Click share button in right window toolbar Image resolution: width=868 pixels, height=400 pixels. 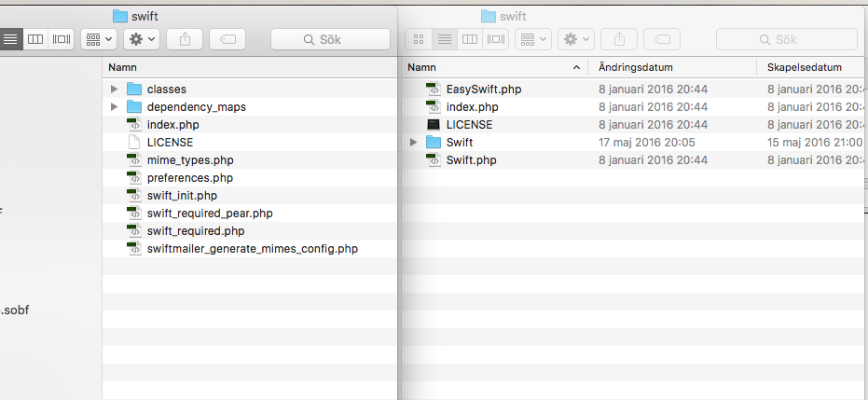pos(619,39)
